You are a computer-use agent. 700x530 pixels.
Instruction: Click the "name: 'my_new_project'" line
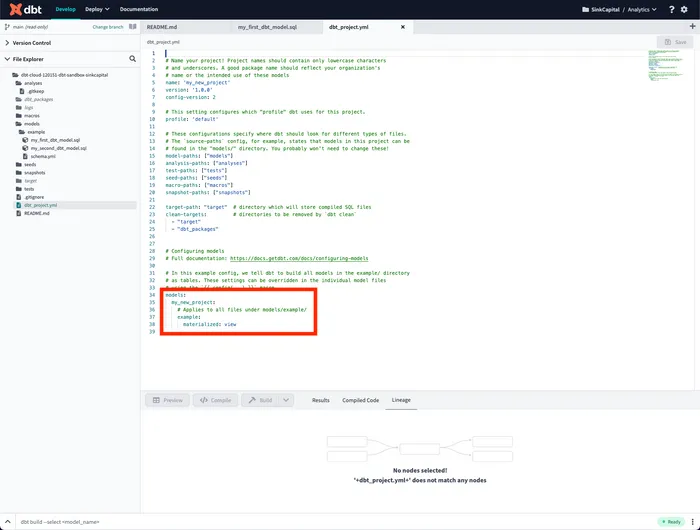tap(198, 83)
